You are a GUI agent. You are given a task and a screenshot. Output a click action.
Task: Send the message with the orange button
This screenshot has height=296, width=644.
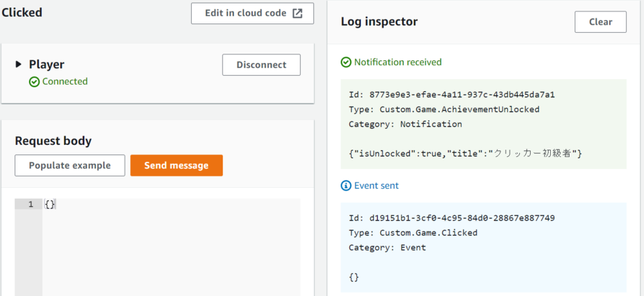click(176, 166)
